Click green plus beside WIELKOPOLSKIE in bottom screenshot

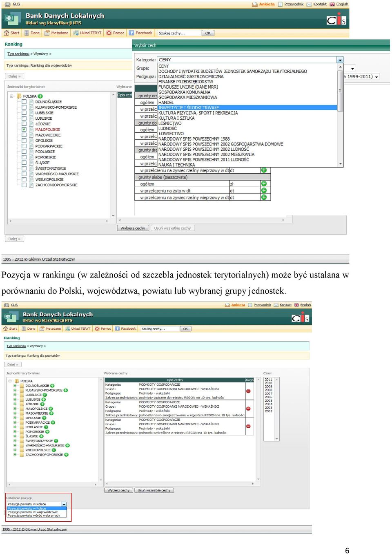pyautogui.click(x=54, y=450)
